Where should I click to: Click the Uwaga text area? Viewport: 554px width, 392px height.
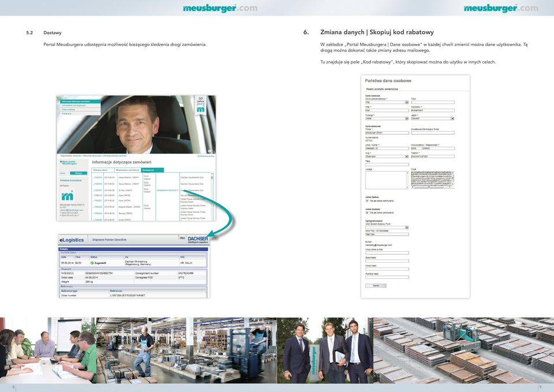387,180
